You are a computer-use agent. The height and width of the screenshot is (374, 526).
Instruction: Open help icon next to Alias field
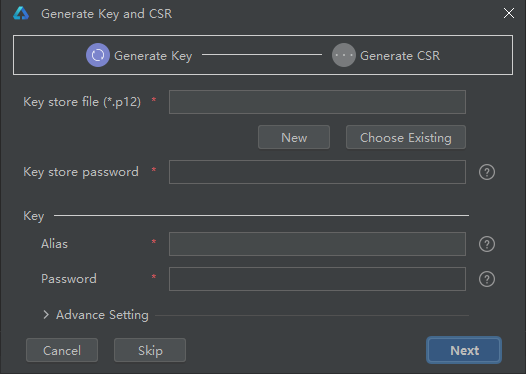(487, 244)
